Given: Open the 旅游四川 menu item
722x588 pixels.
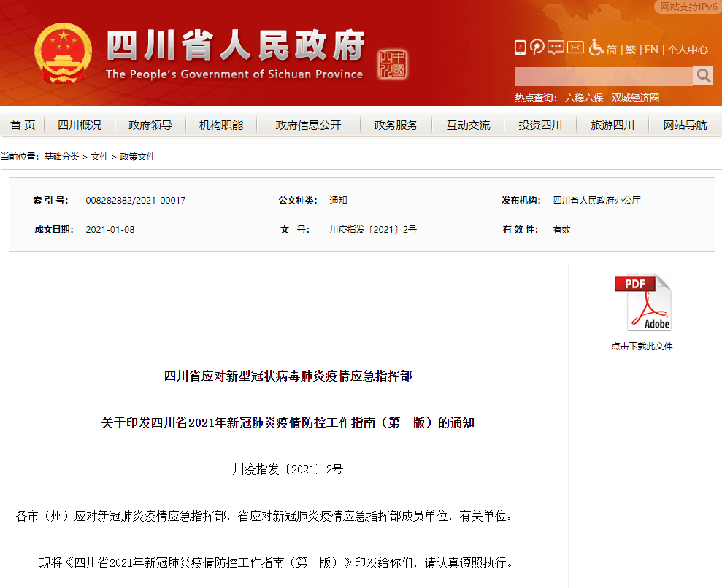Looking at the screenshot, I should (613, 125).
